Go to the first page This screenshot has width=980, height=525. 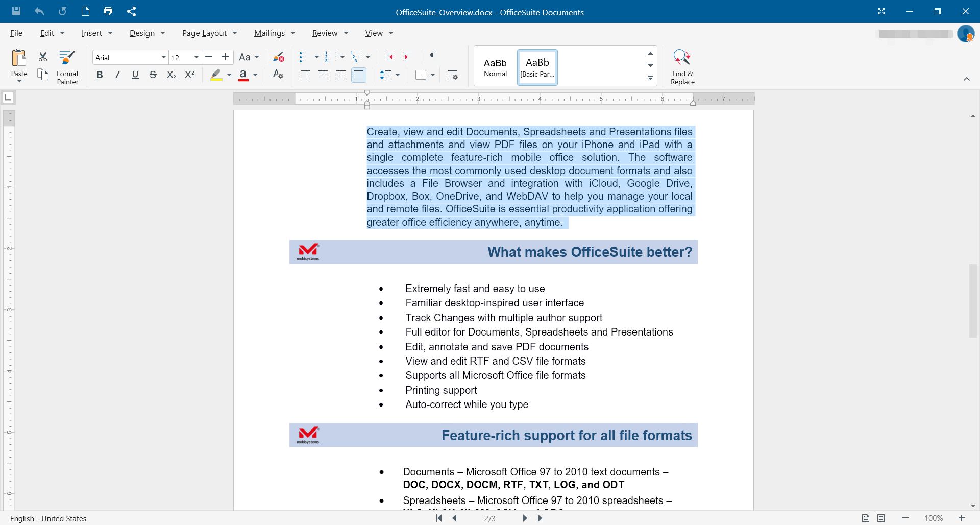(439, 518)
